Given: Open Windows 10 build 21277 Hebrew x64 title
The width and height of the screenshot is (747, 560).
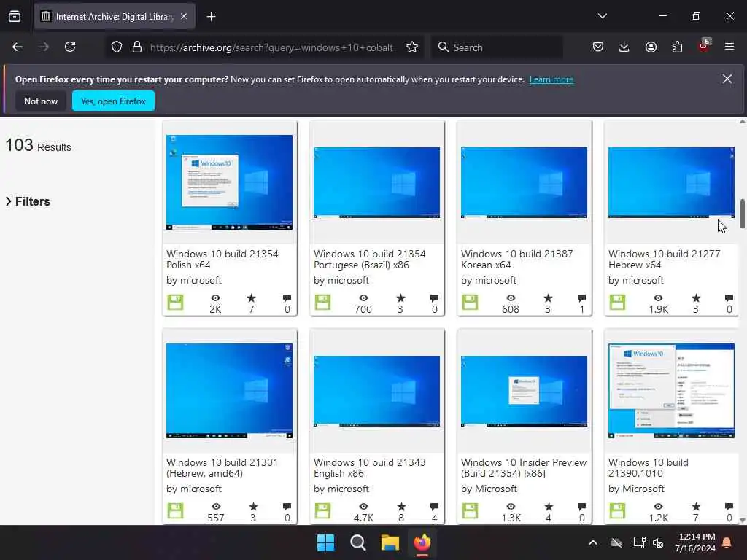Looking at the screenshot, I should click(664, 260).
